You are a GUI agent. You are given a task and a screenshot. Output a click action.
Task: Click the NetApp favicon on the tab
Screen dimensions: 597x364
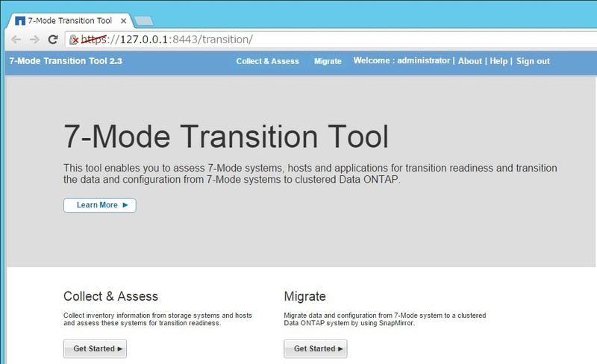coord(20,21)
